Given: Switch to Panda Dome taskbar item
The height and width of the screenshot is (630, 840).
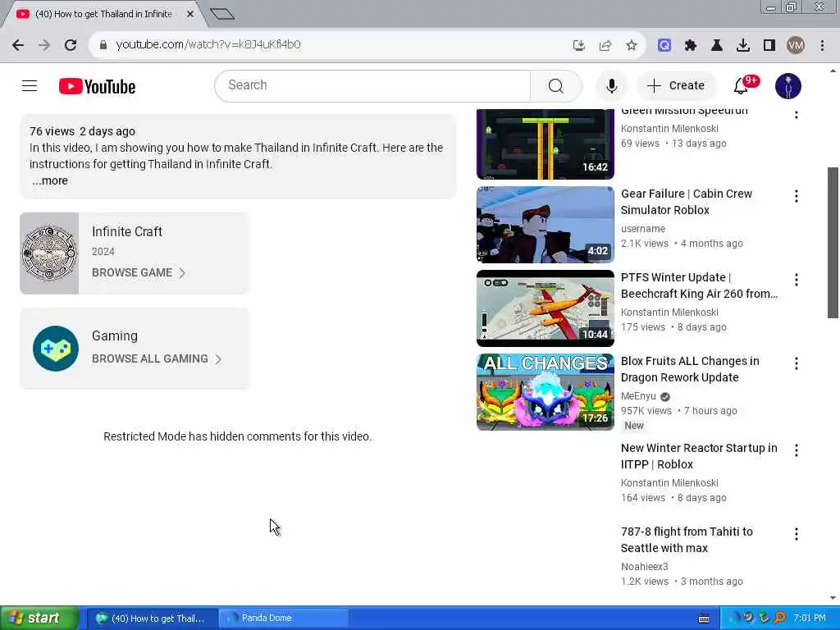Looking at the screenshot, I should [x=284, y=619].
